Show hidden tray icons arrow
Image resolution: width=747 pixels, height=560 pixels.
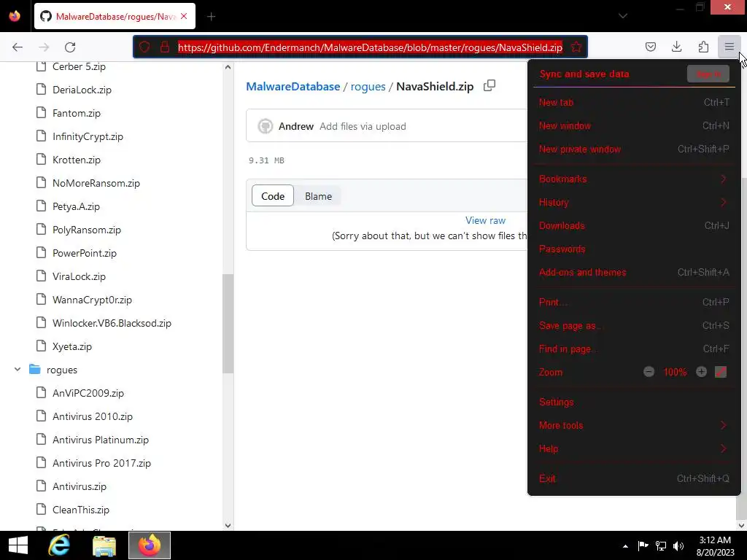tap(625, 546)
